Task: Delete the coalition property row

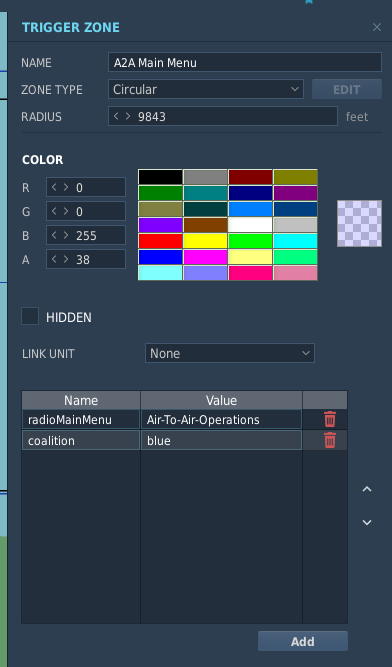Action: point(330,440)
